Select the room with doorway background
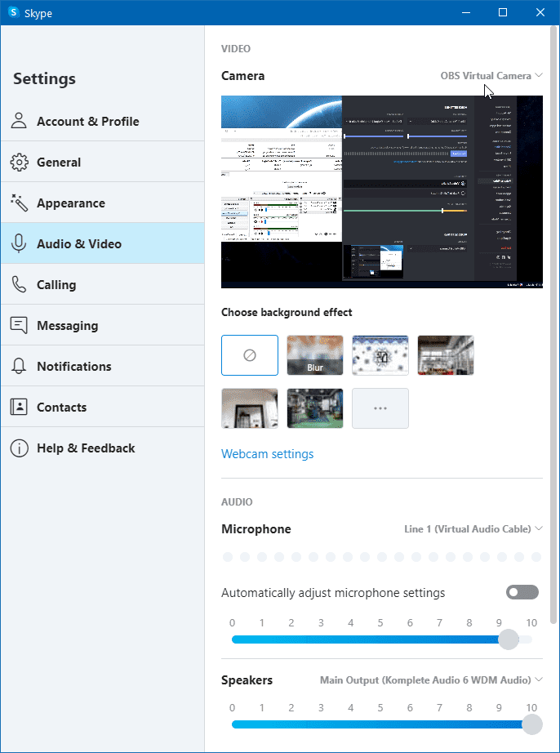The height and width of the screenshot is (753, 560). (x=250, y=408)
